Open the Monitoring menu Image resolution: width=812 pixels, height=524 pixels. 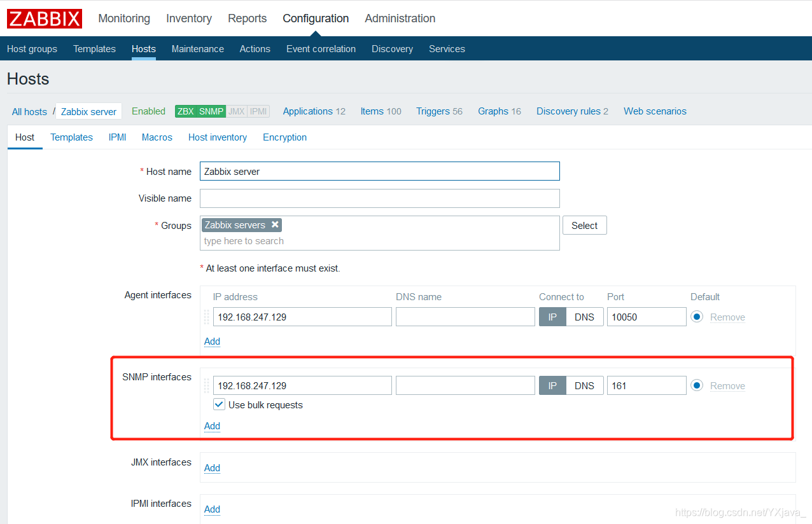(x=124, y=18)
